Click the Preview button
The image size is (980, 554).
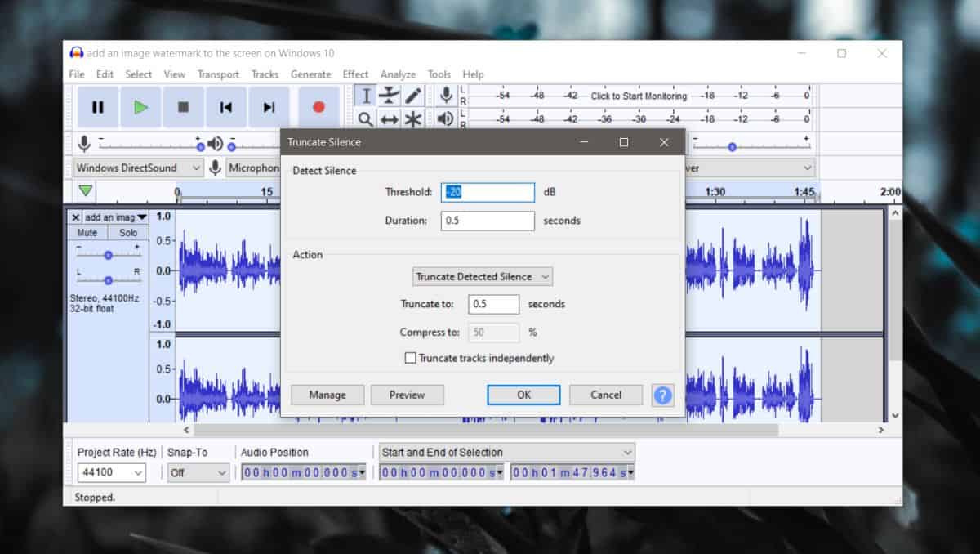coord(407,395)
